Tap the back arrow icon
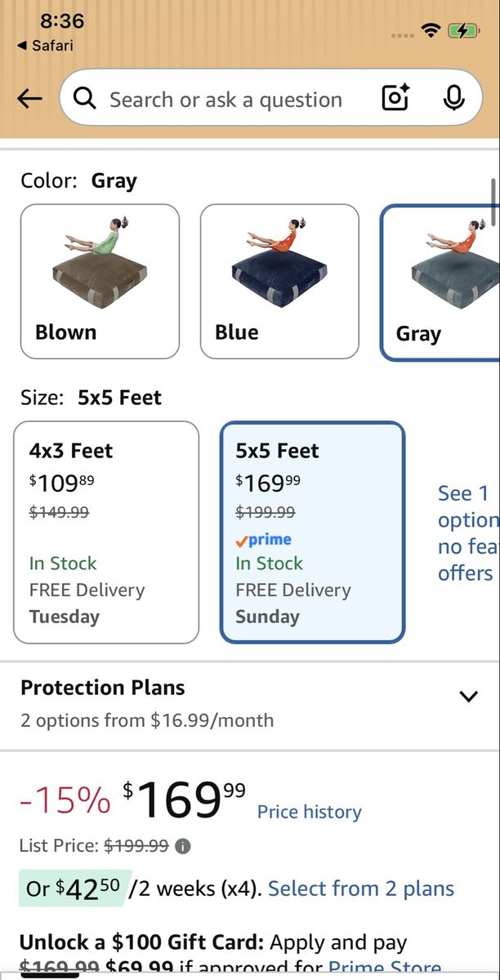500x980 pixels. (29, 99)
